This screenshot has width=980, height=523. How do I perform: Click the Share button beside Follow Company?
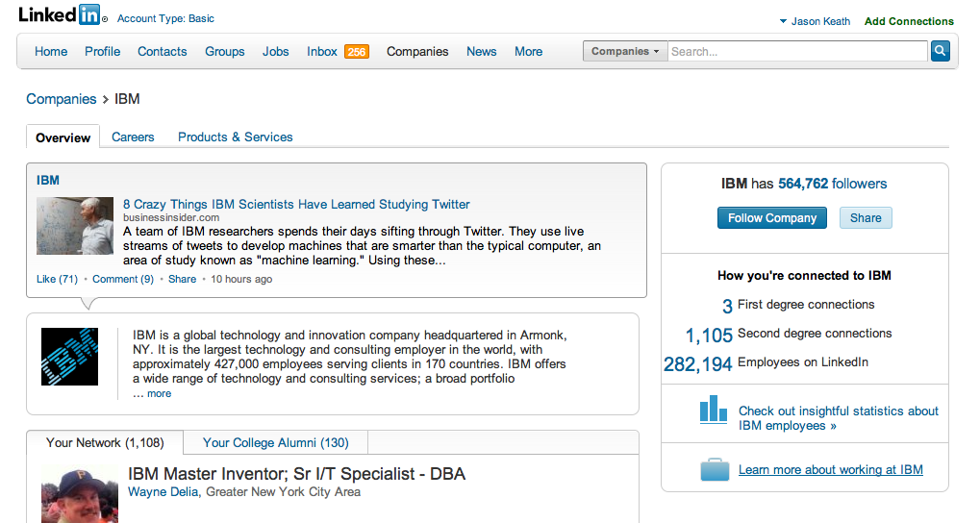(866, 217)
